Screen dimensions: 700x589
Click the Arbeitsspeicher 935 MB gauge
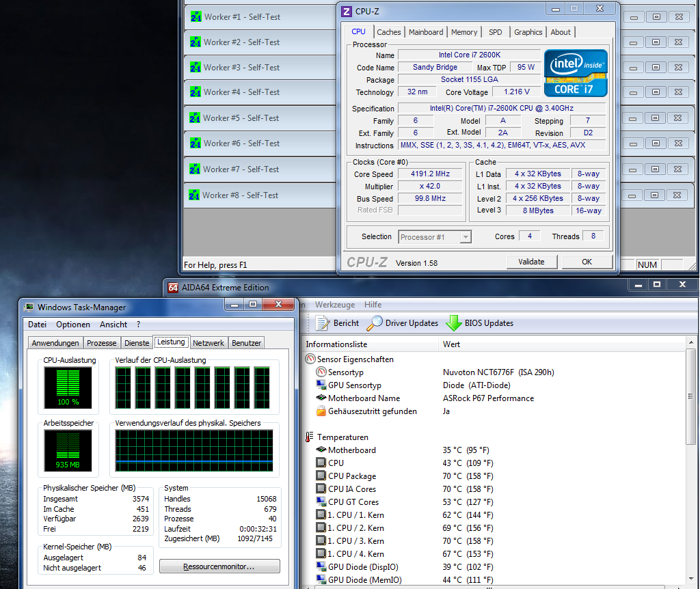(68, 451)
